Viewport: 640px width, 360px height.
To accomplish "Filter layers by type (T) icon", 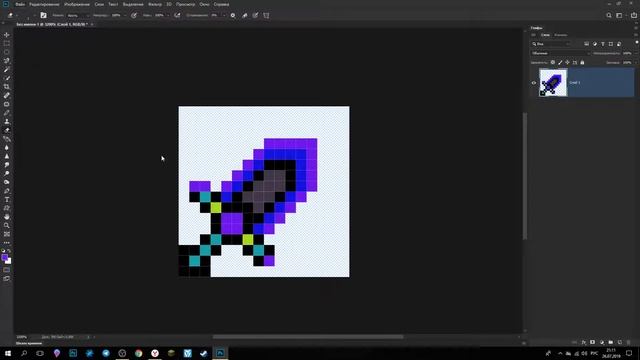I will 603,44.
